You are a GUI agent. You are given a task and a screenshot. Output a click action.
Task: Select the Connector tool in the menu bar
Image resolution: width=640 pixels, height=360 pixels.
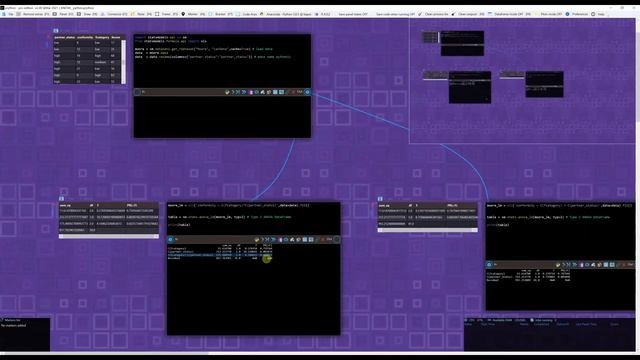[114, 14]
